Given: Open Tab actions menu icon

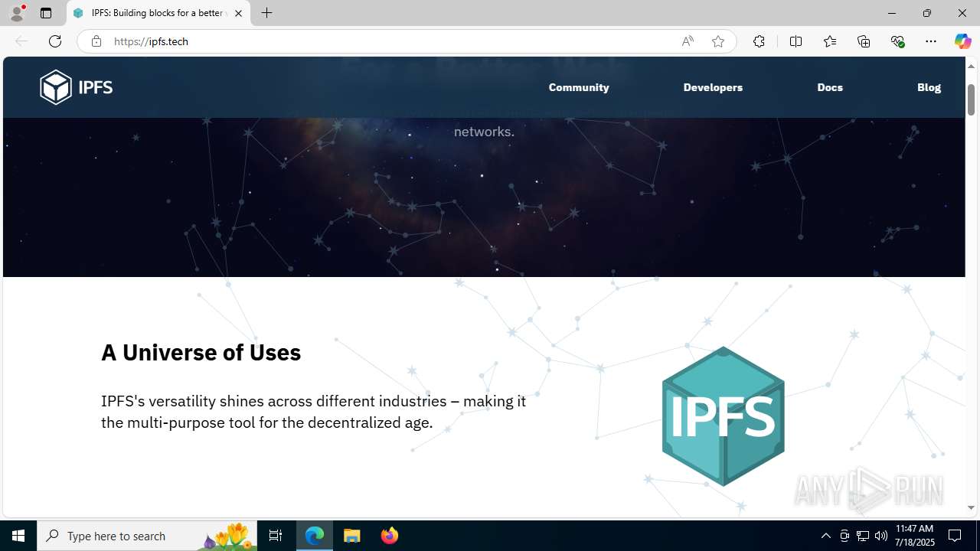Looking at the screenshot, I should 46,13.
